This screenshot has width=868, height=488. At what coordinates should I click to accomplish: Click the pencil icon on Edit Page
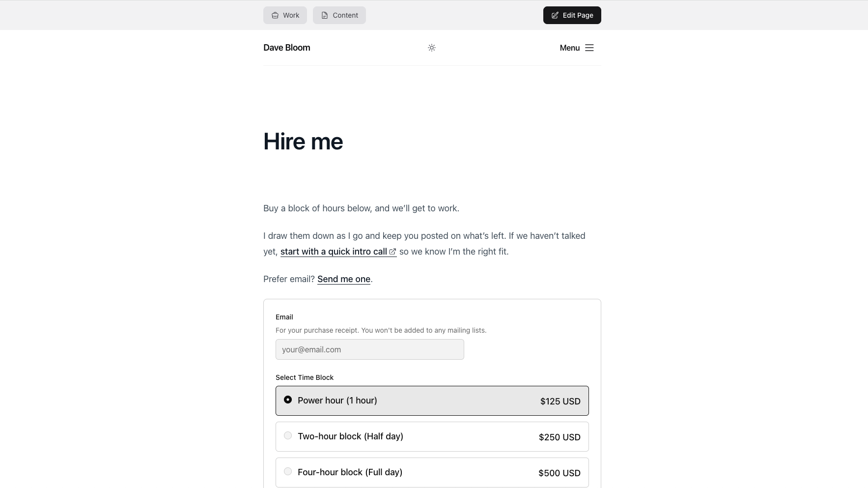[x=555, y=15]
